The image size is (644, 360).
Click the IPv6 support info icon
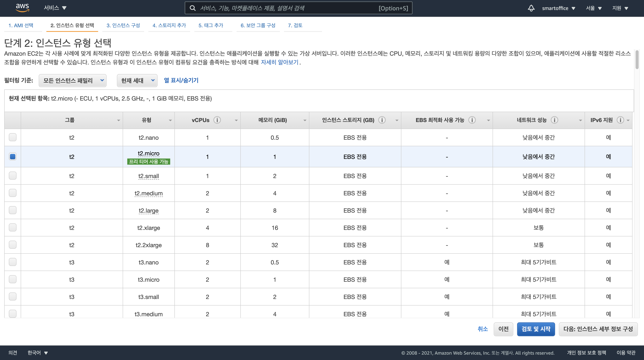pyautogui.click(x=620, y=120)
